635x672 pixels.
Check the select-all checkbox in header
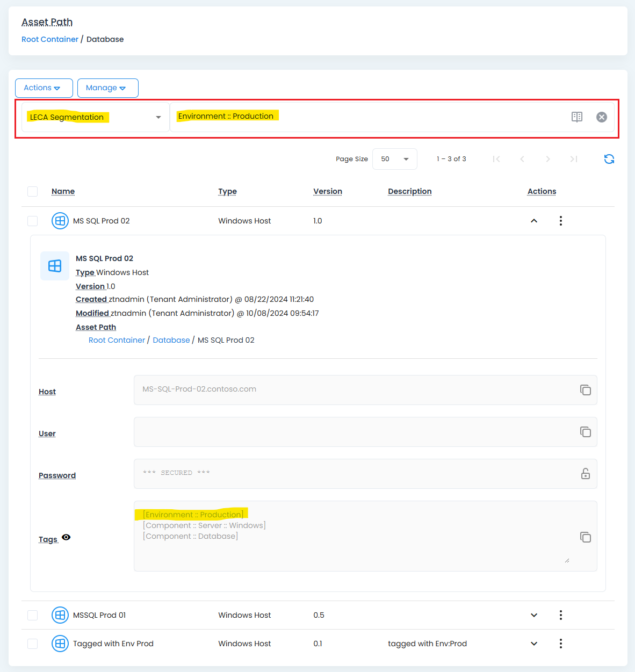pos(33,192)
